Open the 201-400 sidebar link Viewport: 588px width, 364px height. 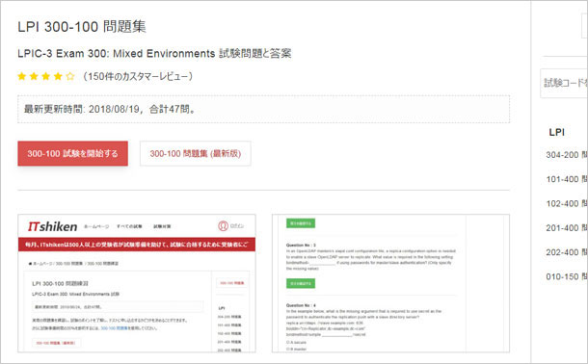(566, 228)
